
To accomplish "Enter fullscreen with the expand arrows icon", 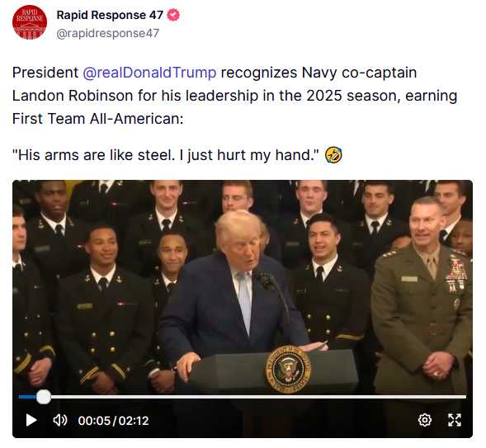I will tap(455, 420).
